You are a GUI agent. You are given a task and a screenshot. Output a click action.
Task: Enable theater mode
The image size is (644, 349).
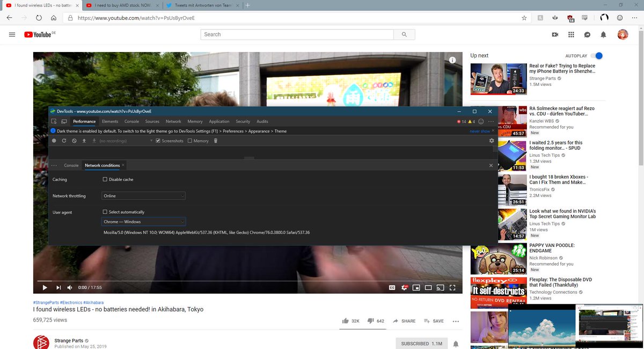[x=428, y=288]
